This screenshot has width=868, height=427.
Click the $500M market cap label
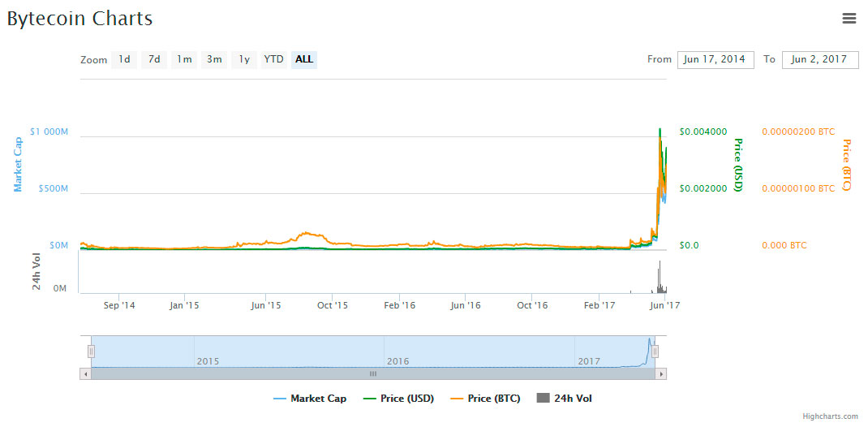[x=54, y=188]
